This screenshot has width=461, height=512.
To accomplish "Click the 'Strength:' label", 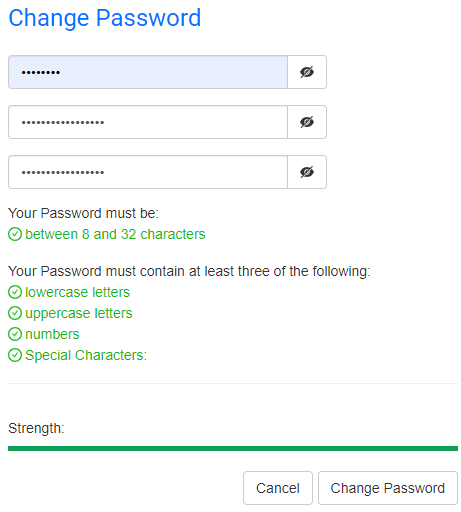I will pyautogui.click(x=36, y=428).
